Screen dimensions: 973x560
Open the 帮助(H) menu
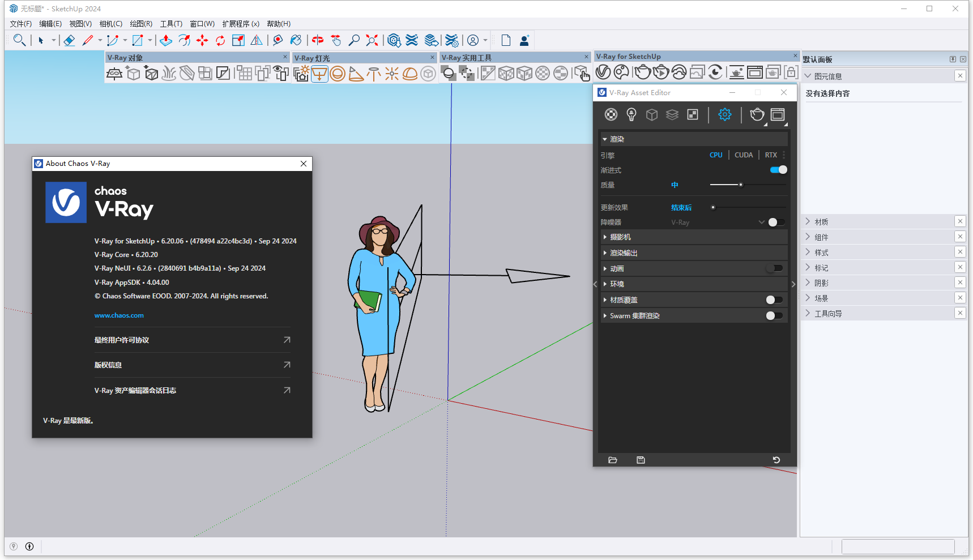[x=279, y=24]
